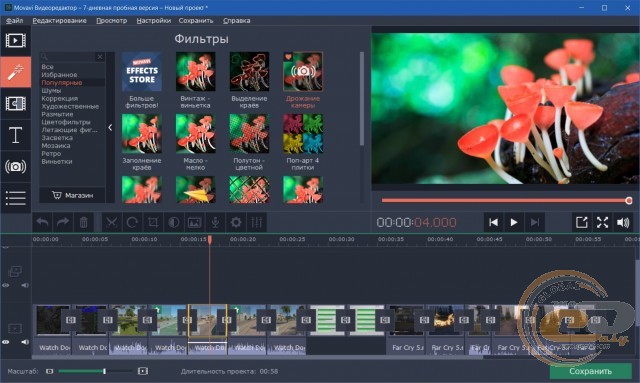This screenshot has height=383, width=640.
Task: Select the Винтаж - виньетка filter
Action: click(196, 71)
